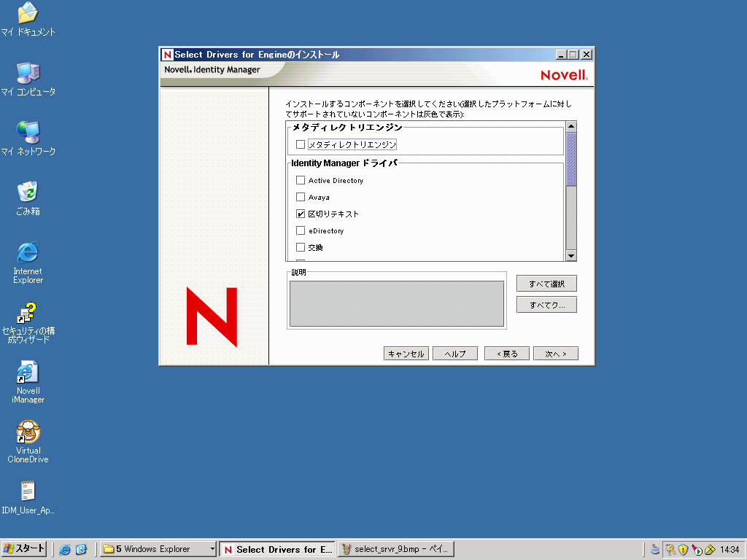Uncheck the 区切りテキスト driver
Viewport: 747px width, 560px height.
301,214
